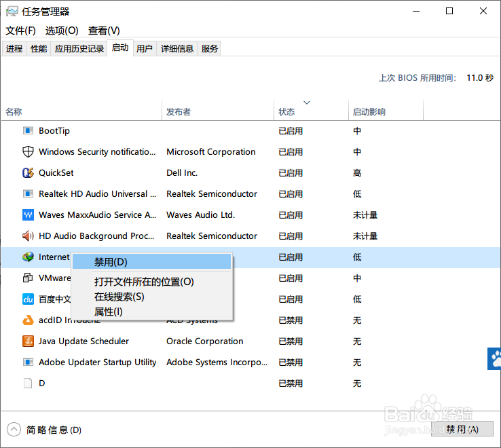Click the acdID InTouch2 icon
The image size is (501, 448).
tap(28, 320)
